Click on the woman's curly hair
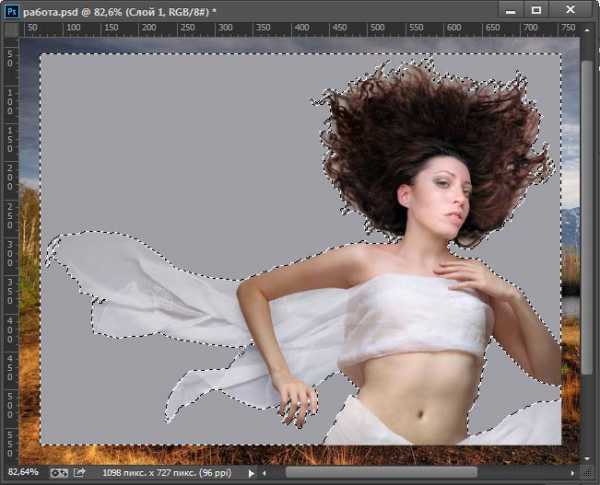This screenshot has width=600, height=485. tap(400, 120)
